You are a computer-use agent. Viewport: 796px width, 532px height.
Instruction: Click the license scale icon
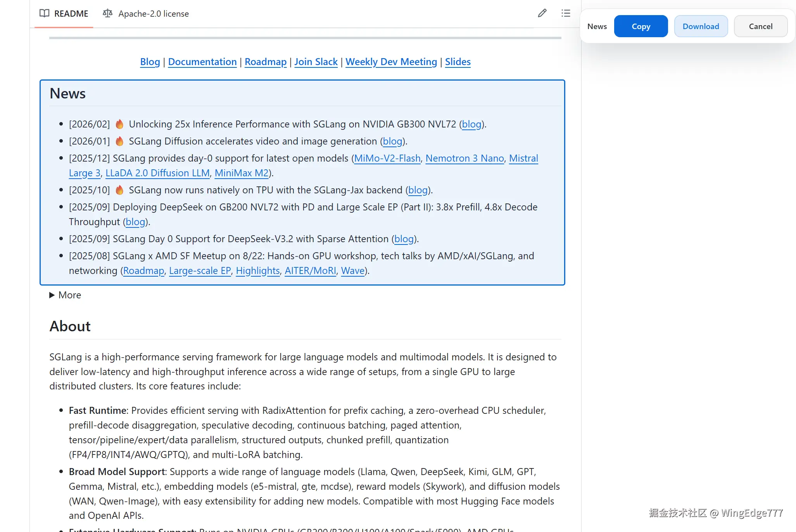tap(107, 14)
